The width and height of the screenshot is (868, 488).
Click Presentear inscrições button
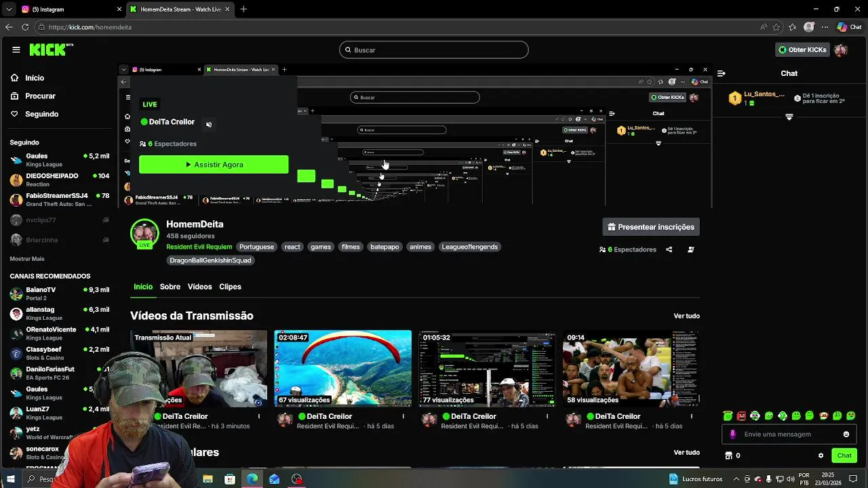[651, 227]
